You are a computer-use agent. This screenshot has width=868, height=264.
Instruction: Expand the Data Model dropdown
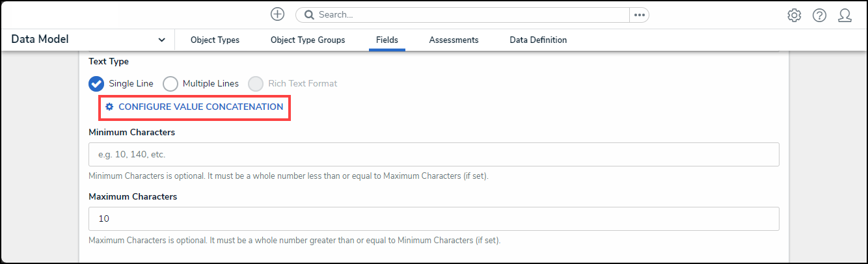tap(161, 40)
